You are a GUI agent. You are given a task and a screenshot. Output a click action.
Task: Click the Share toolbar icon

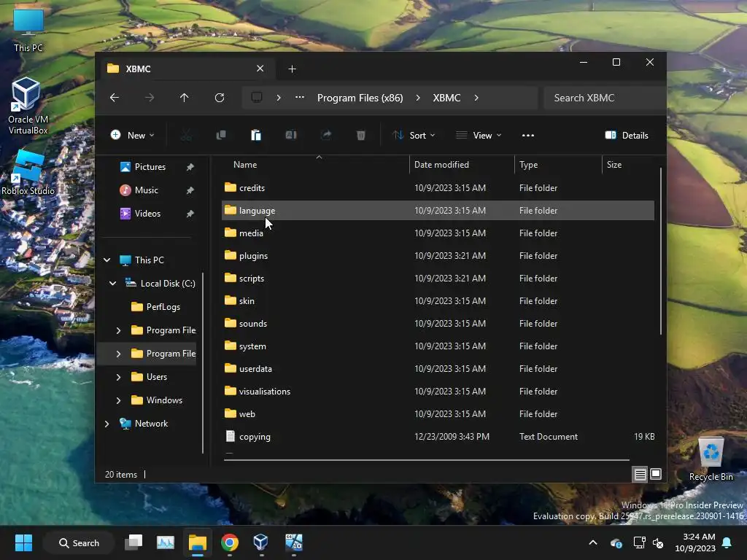pyautogui.click(x=326, y=135)
